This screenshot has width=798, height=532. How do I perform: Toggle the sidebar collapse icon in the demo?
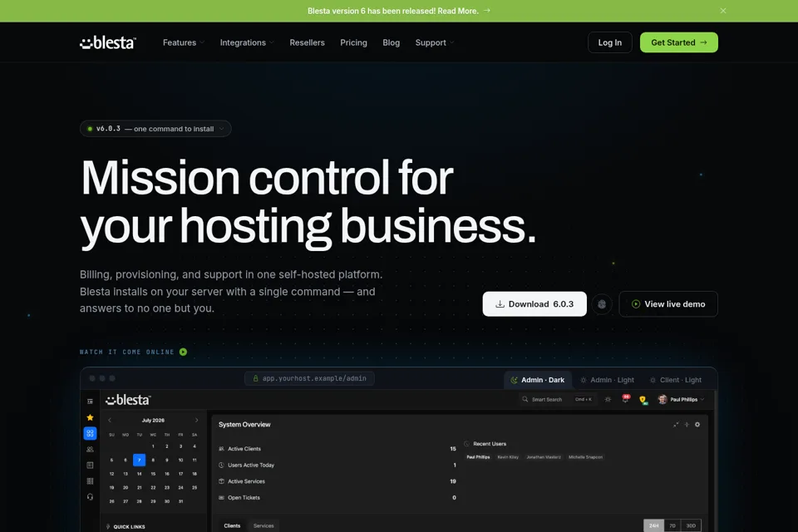tap(90, 401)
